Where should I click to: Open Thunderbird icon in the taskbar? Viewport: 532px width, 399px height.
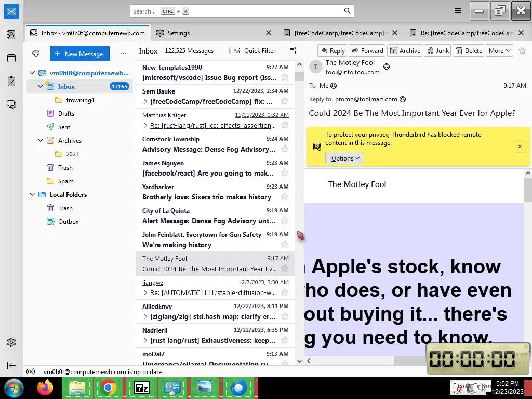point(239,388)
